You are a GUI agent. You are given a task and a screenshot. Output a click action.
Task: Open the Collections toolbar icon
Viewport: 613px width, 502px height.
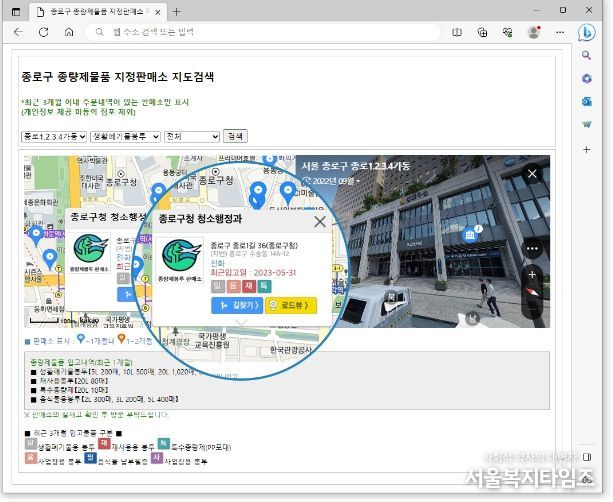tap(482, 32)
